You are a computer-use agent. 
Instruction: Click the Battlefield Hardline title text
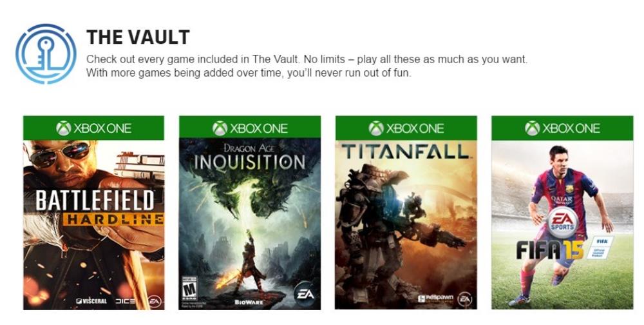(99, 208)
